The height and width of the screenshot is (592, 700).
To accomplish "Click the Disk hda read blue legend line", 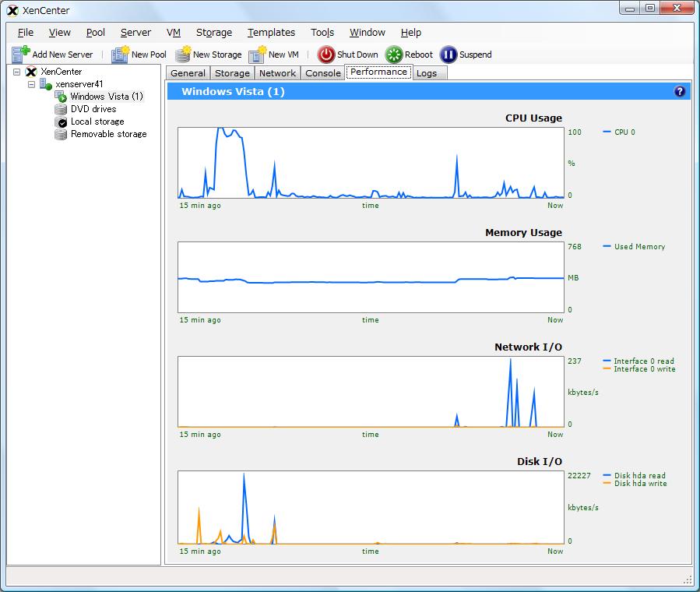I will 607,475.
